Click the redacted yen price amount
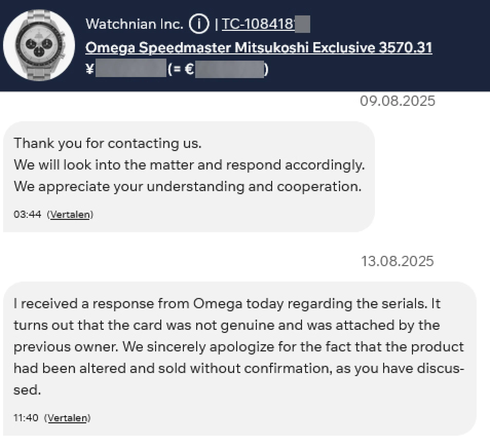The image size is (490, 448). [x=131, y=68]
